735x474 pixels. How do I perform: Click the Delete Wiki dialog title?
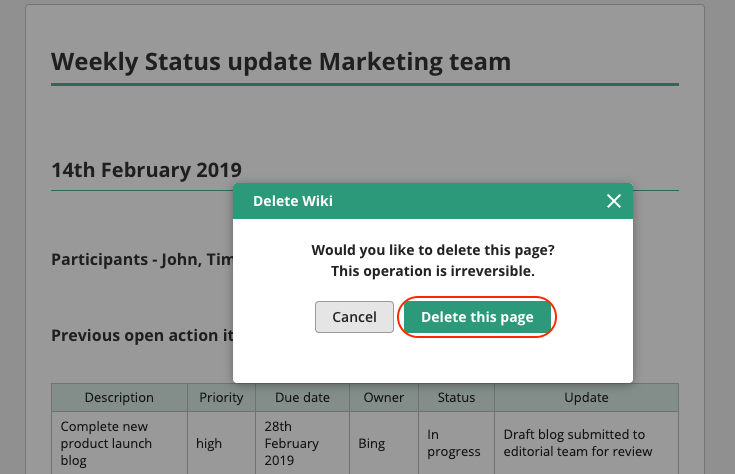click(x=293, y=201)
